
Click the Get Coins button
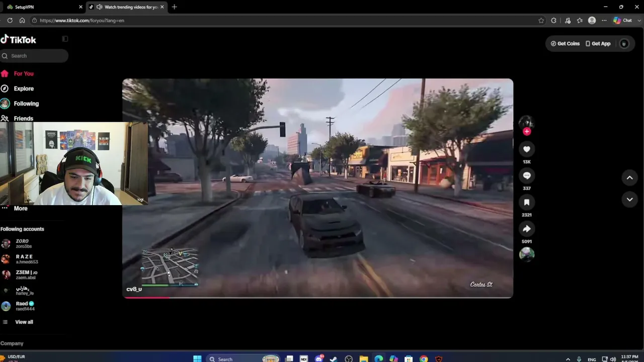(x=565, y=44)
